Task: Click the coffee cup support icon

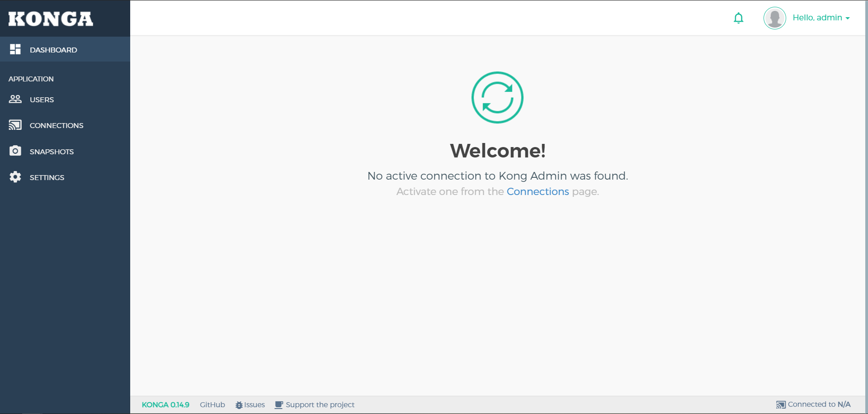Action: (279, 405)
